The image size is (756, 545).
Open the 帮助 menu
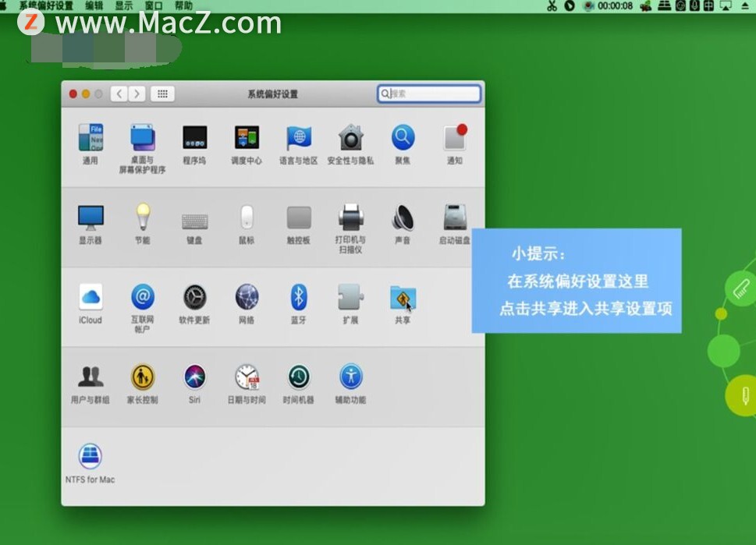tap(183, 5)
